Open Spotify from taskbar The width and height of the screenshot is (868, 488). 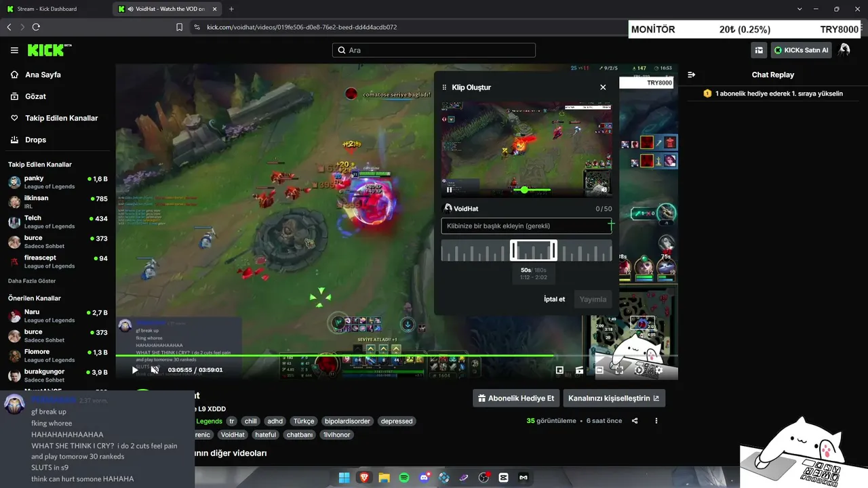[404, 477]
